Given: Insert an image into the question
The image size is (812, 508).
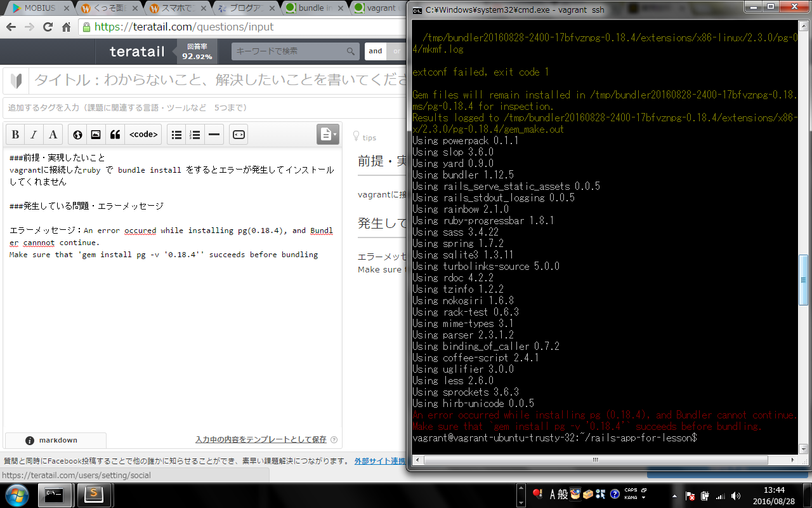Looking at the screenshot, I should pyautogui.click(x=96, y=135).
